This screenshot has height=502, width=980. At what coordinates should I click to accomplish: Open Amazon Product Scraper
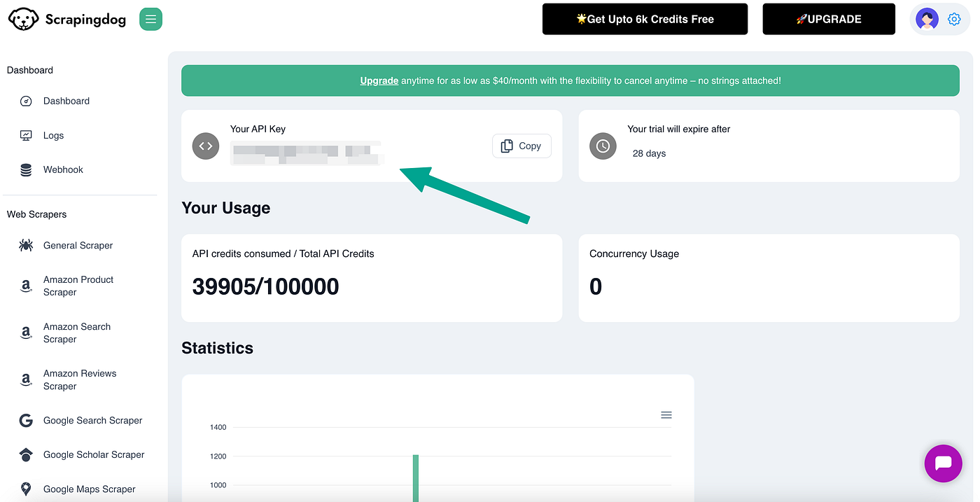click(78, 286)
